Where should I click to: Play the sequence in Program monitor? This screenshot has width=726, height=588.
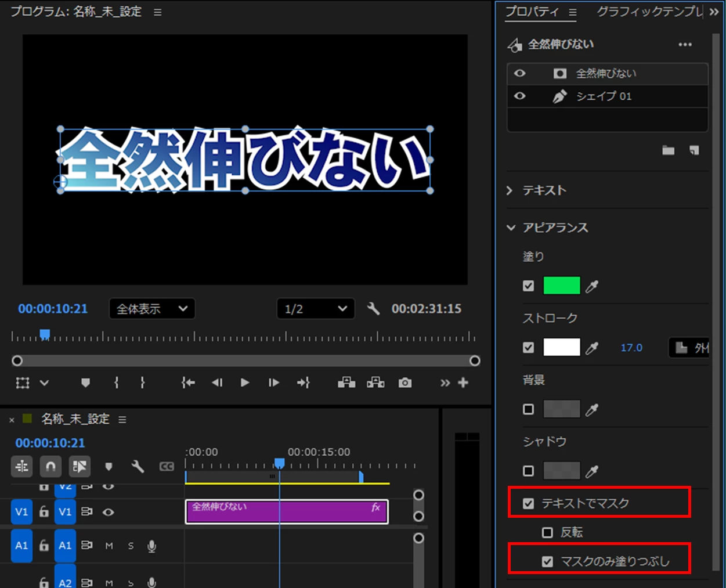245,383
